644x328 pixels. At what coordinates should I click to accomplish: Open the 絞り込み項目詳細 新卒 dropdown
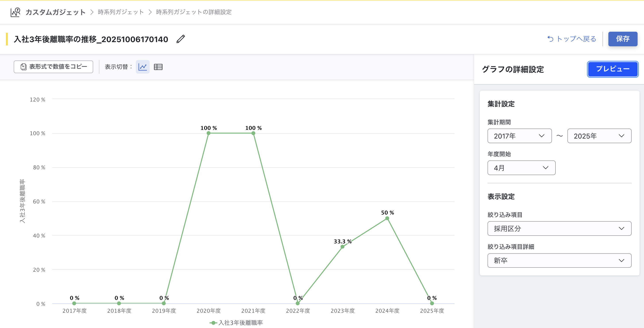(x=559, y=260)
